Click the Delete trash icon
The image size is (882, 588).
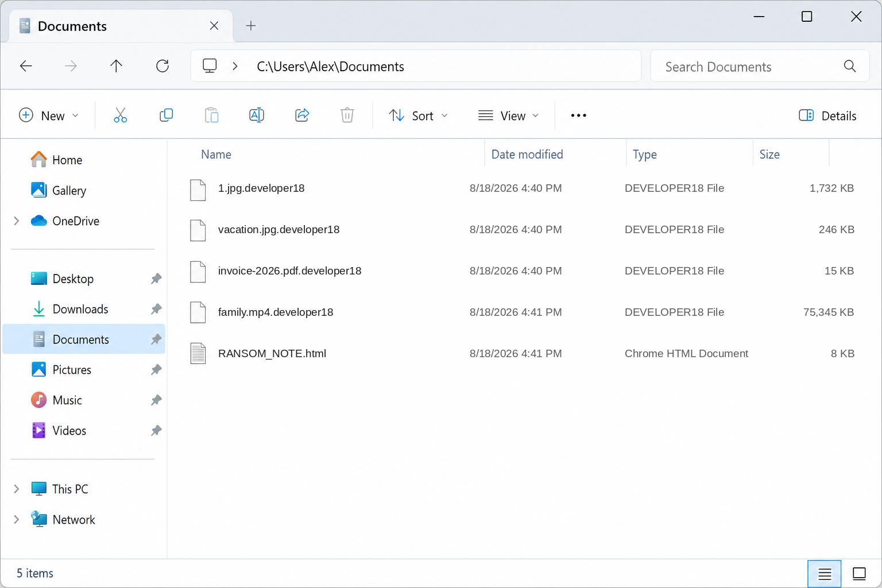pyautogui.click(x=347, y=115)
